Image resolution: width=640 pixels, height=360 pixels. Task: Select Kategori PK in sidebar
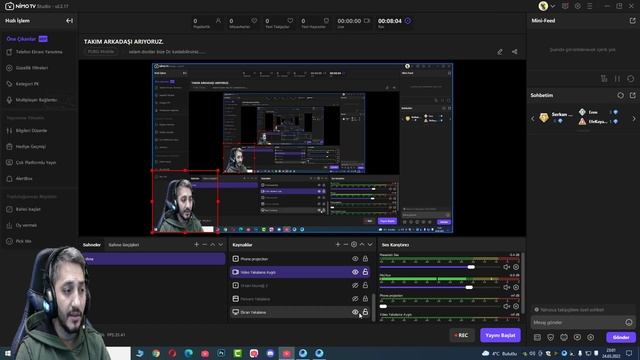coord(27,84)
